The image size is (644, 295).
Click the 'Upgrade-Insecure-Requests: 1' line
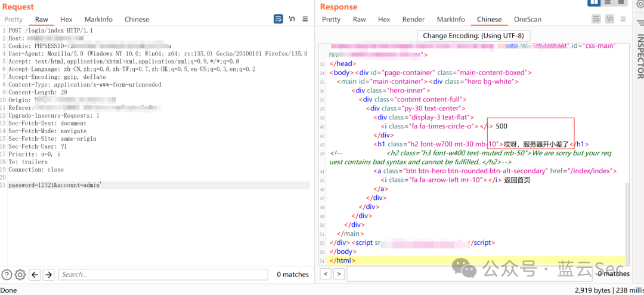tap(54, 116)
